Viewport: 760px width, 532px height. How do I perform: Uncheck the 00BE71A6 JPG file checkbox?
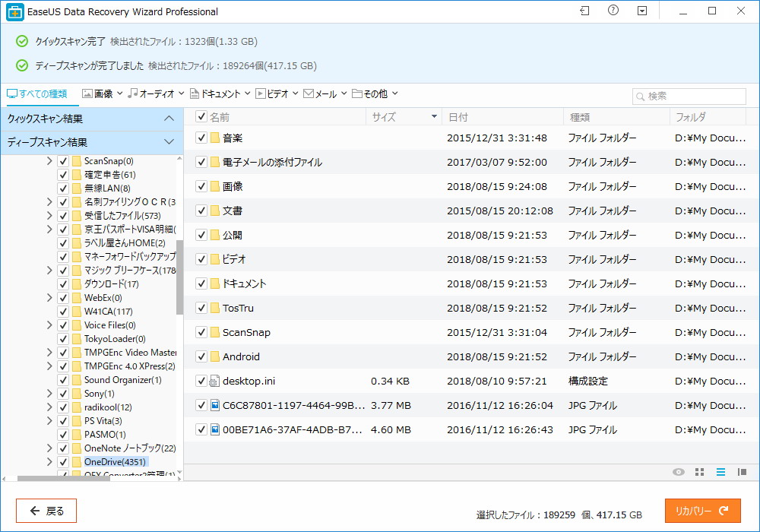[201, 429]
